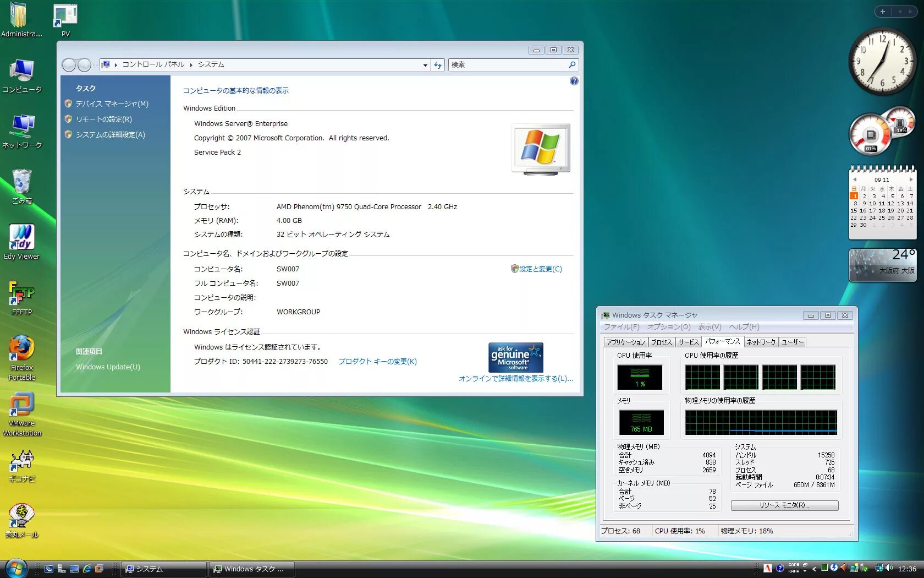The height and width of the screenshot is (578, 924).
Task: Open デバイス マネージャ(M) link
Action: pos(112,103)
